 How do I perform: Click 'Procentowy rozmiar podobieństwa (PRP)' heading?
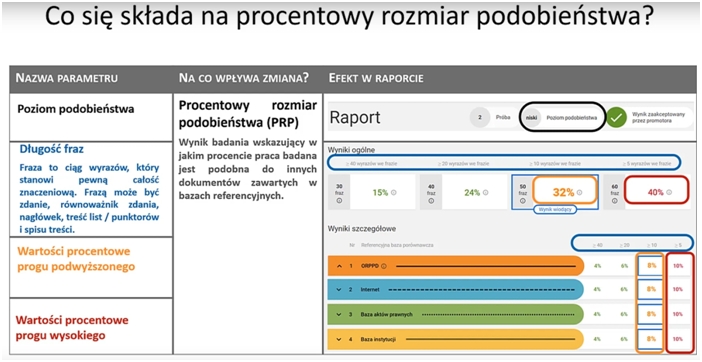[248, 113]
